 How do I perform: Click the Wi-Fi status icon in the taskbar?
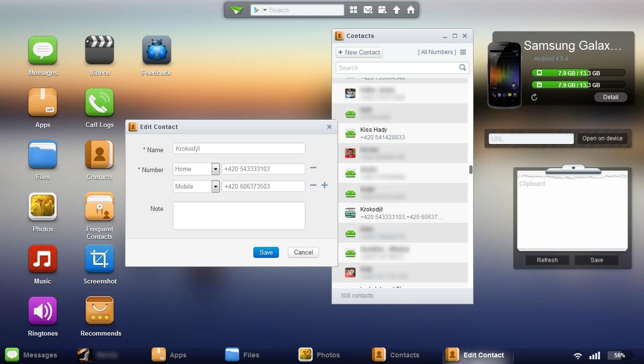578,355
